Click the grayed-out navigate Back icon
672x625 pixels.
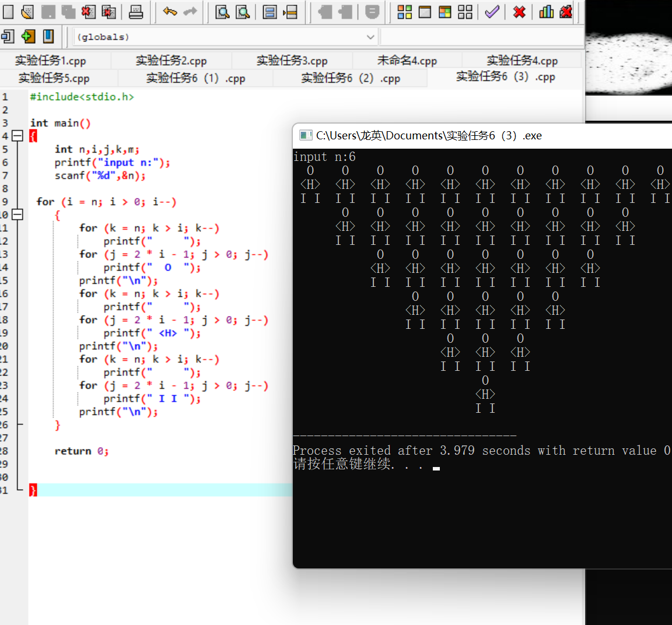[325, 12]
